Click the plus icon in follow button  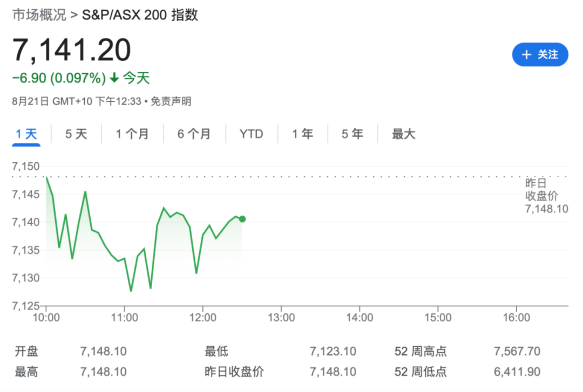526,54
